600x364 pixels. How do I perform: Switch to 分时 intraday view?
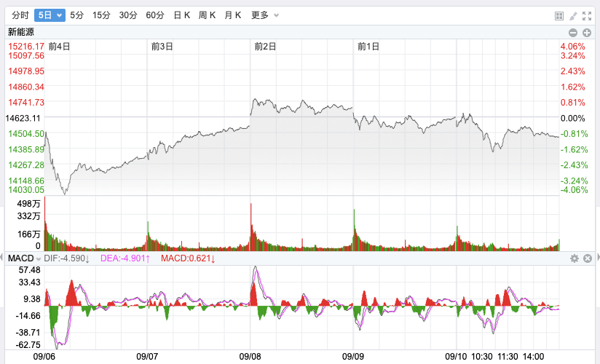tap(20, 15)
